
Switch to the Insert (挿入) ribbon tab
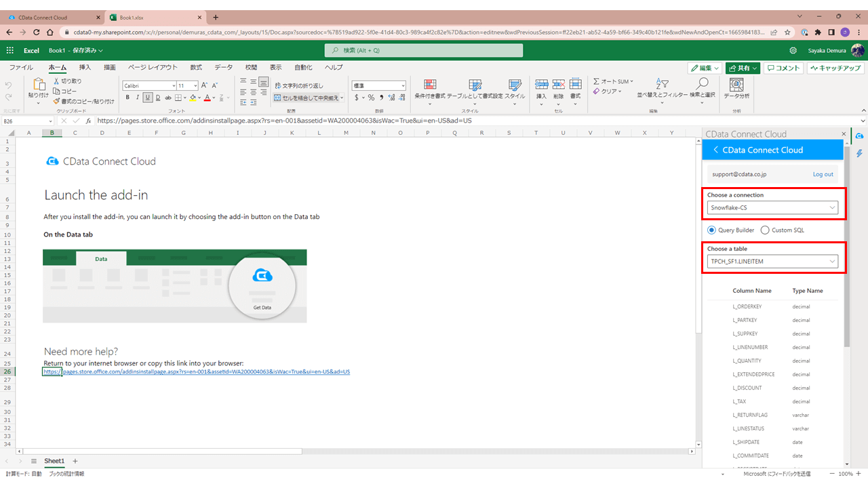pyautogui.click(x=85, y=68)
